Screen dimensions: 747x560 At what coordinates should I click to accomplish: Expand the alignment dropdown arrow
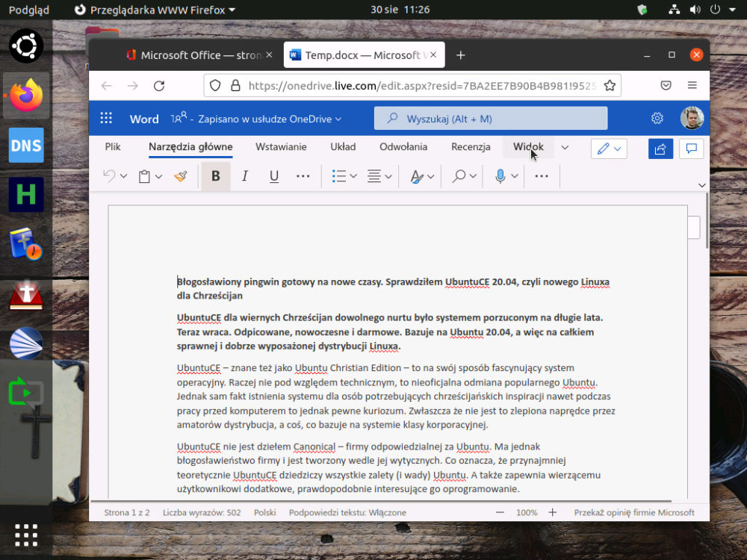point(388,176)
